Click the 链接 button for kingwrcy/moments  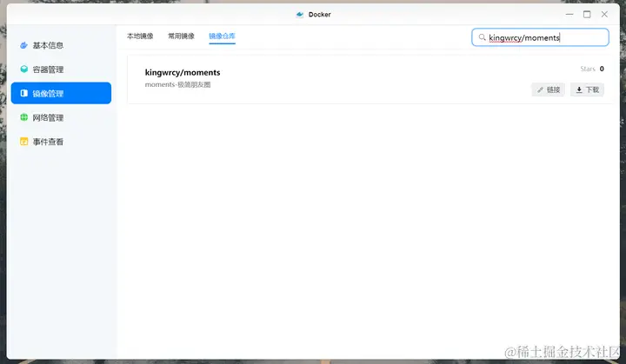[548, 89]
